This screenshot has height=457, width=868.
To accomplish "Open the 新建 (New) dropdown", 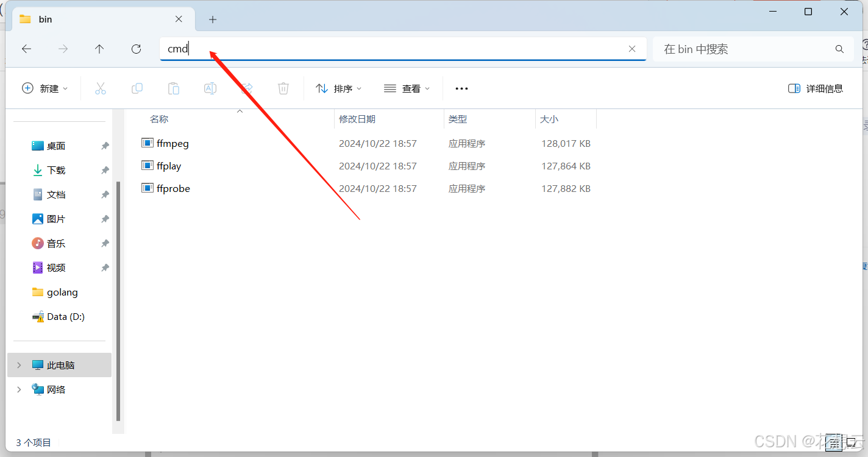I will pyautogui.click(x=45, y=88).
